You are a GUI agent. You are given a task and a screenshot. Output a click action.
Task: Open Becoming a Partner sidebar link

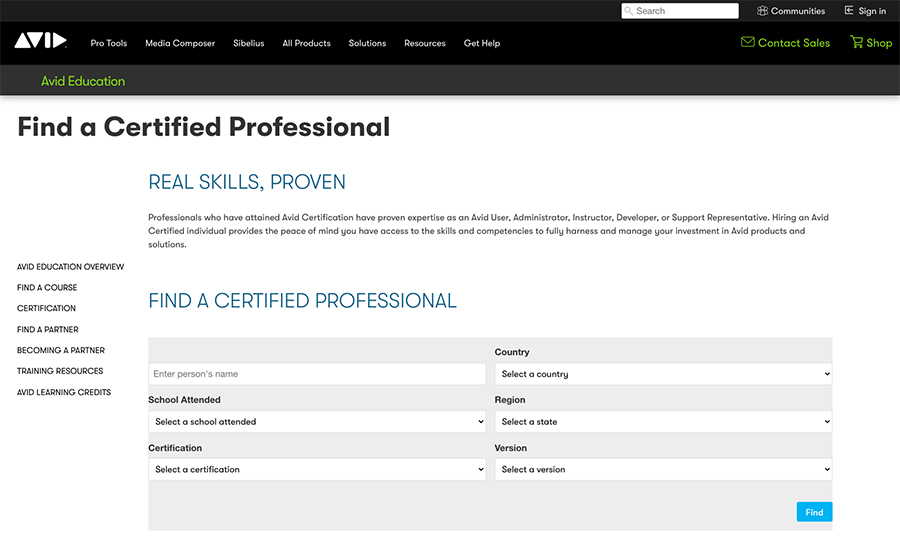(61, 350)
